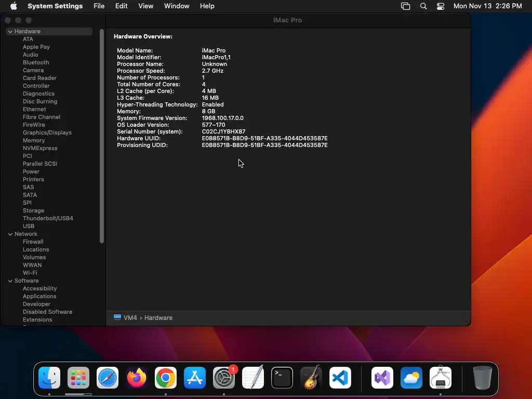Select Extensions under Software

37,320
